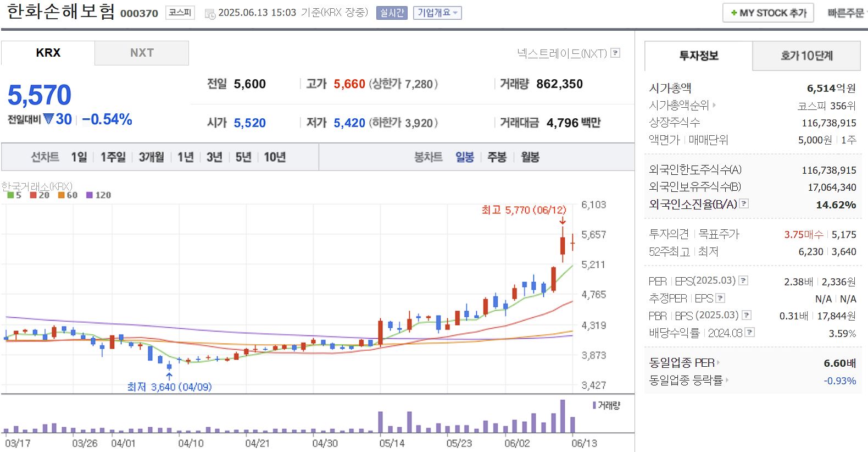Click 거래대금 value 4,796 백만
Viewport: 868px width, 452px height.
574,123
